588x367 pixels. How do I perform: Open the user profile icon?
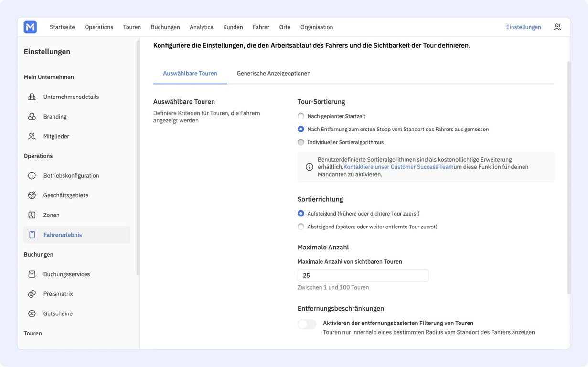[x=557, y=27]
